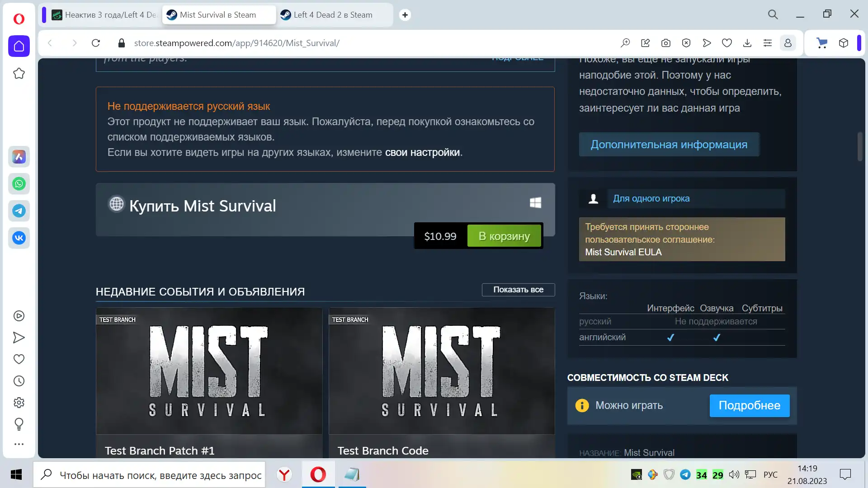Viewport: 868px width, 488px height.
Task: Take a snapshot with the camera icon
Action: [666, 43]
